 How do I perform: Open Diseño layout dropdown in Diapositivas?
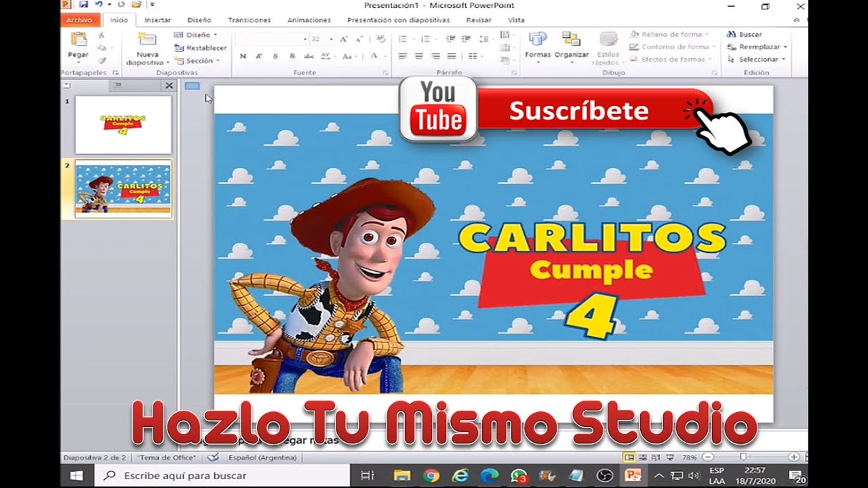tap(196, 35)
